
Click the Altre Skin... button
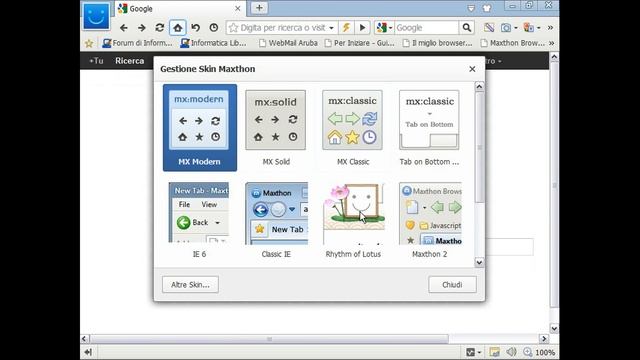190,284
